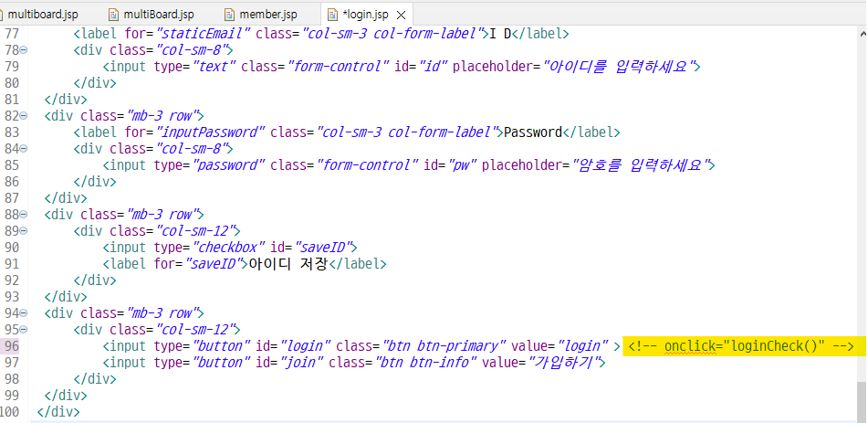868x423 pixels.
Task: Switch to the multiboard.jsp tab
Action: (x=45, y=14)
